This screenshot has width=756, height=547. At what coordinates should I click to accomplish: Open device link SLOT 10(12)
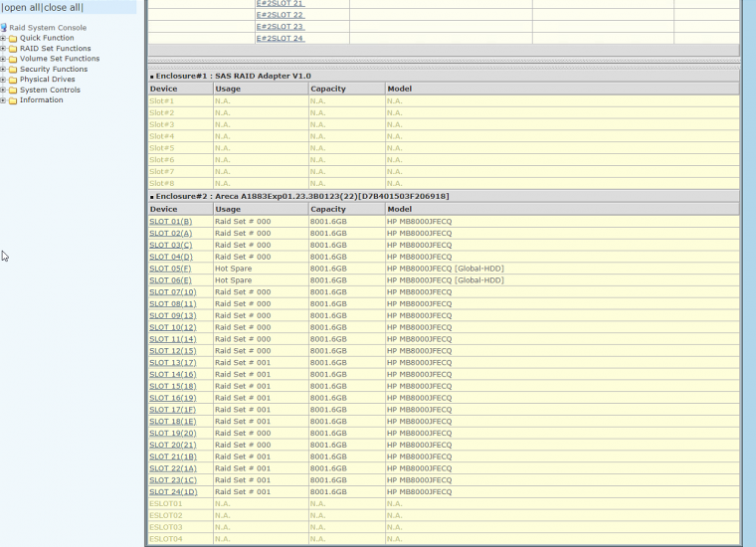pyautogui.click(x=173, y=327)
